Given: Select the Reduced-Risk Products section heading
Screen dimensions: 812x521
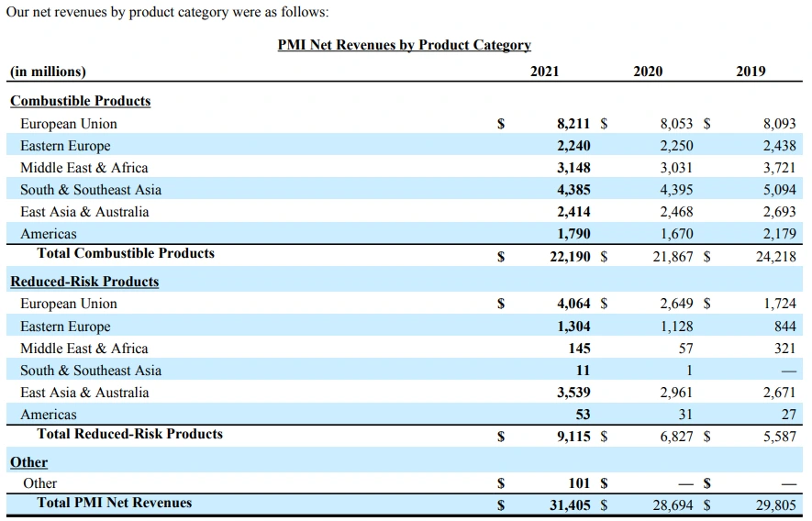Looking at the screenshot, I should (84, 282).
